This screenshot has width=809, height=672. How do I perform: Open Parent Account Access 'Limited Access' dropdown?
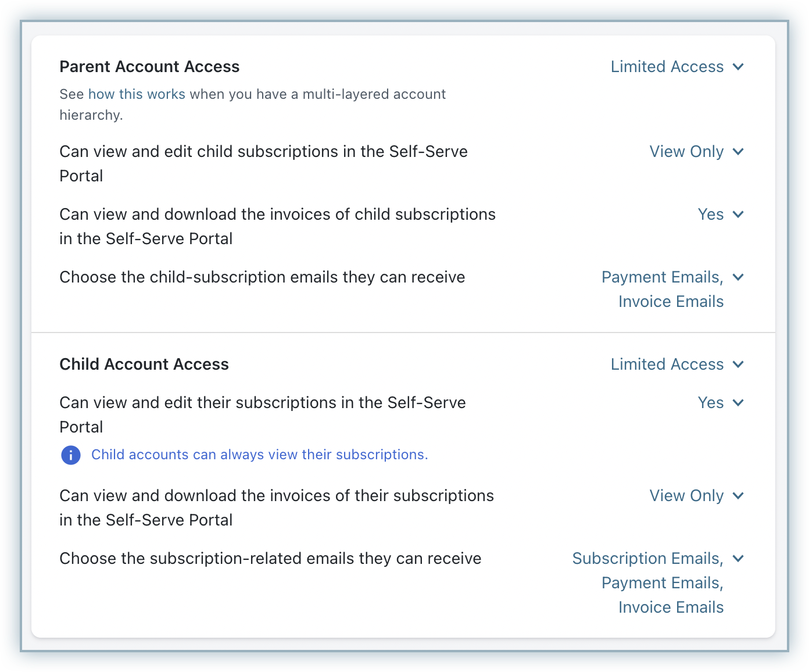point(667,67)
